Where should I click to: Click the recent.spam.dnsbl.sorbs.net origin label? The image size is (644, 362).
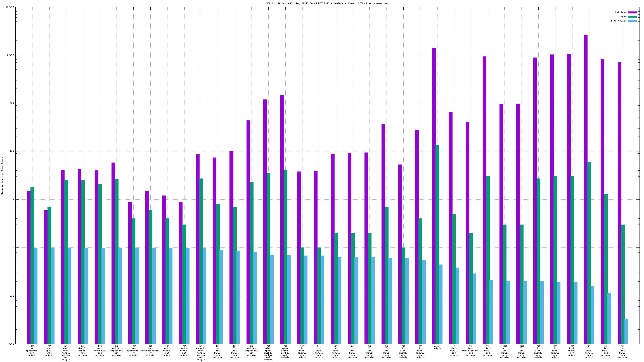pos(201,353)
